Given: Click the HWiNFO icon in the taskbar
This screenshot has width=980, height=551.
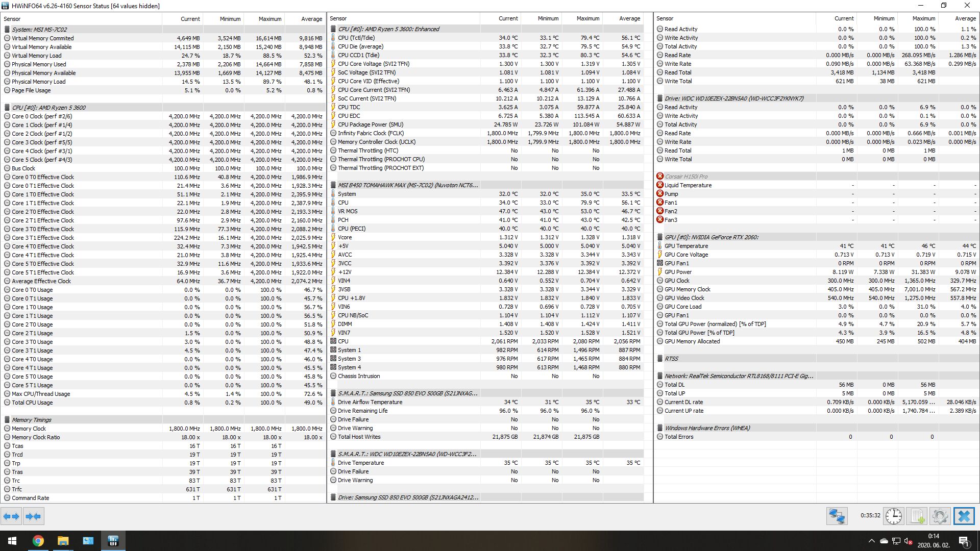Looking at the screenshot, I should click(113, 541).
